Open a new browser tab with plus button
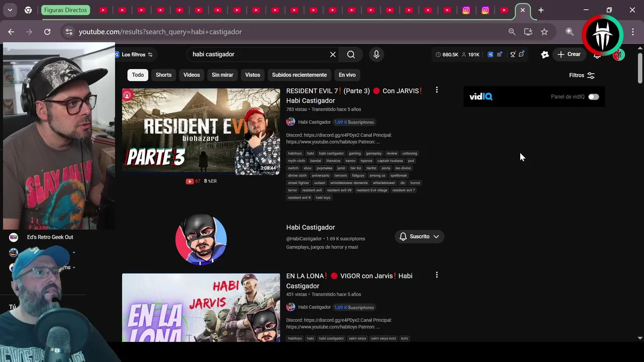This screenshot has width=644, height=362. [x=541, y=10]
